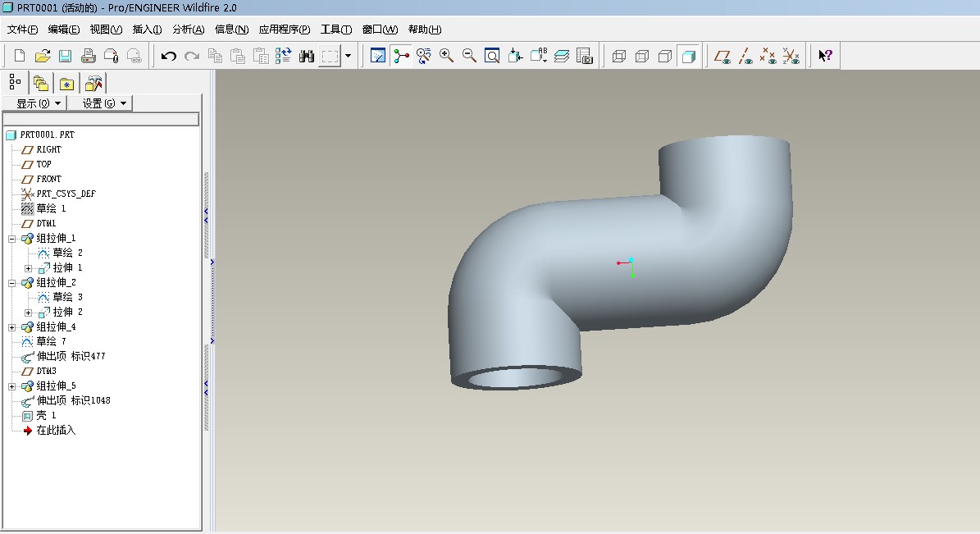This screenshot has width=980, height=534.
Task: Zoom out with the minus magnifier
Action: pyautogui.click(x=469, y=56)
